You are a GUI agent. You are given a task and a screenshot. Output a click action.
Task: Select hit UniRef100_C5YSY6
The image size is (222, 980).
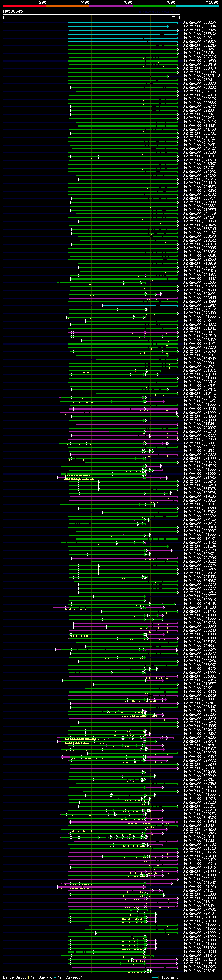pyautogui.click(x=199, y=179)
